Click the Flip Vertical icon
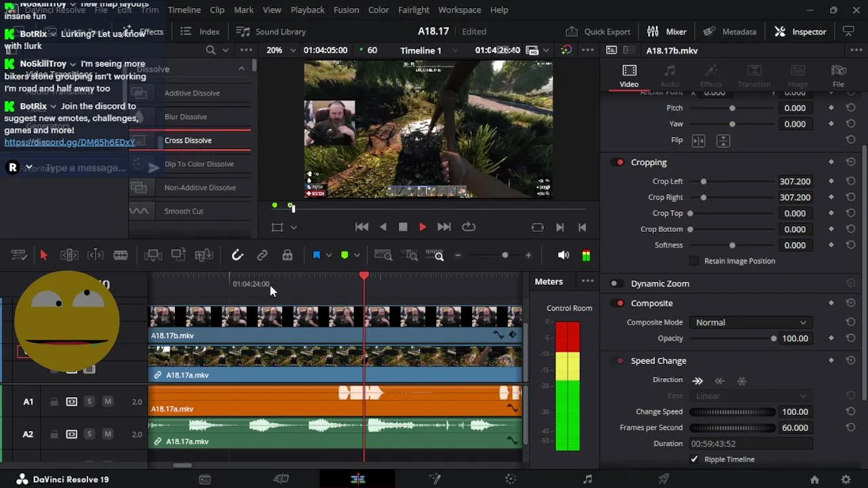Viewport: 868px width, 488px height. [x=724, y=140]
